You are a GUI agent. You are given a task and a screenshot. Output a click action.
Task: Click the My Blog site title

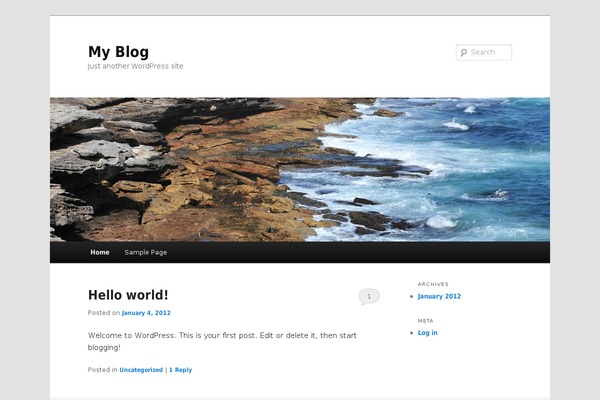click(118, 52)
